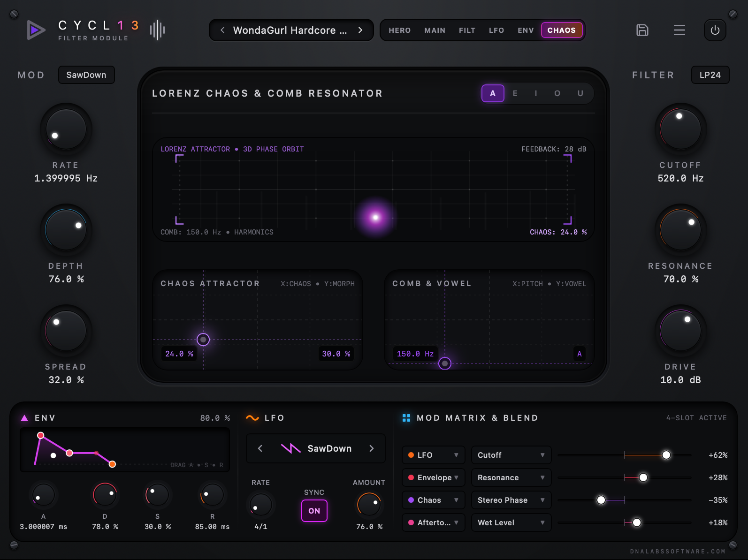Switch to the FILT tab

click(467, 30)
